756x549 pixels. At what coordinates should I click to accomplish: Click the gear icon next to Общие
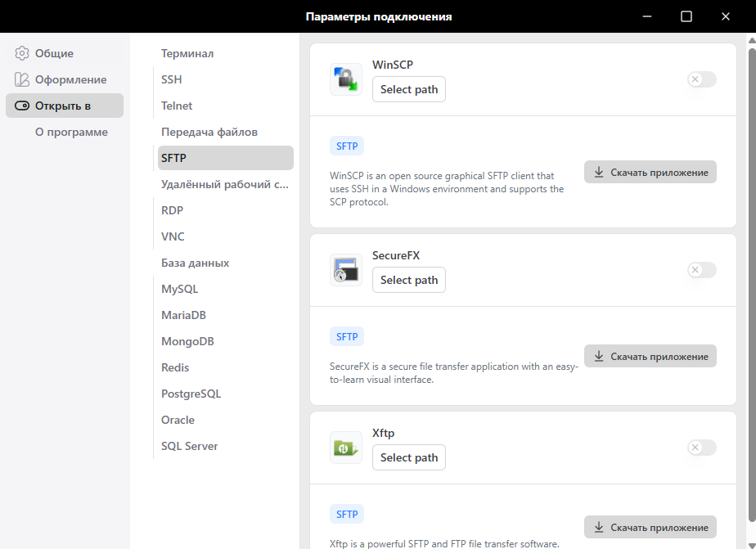[22, 53]
